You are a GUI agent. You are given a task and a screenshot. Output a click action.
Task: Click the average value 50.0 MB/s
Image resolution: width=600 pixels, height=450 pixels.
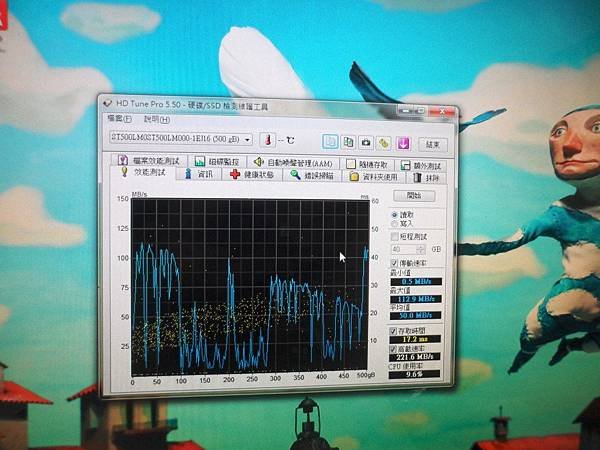point(415,316)
